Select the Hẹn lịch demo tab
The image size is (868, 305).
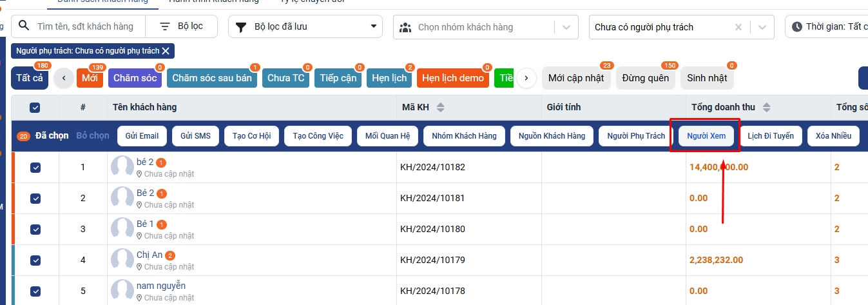454,78
